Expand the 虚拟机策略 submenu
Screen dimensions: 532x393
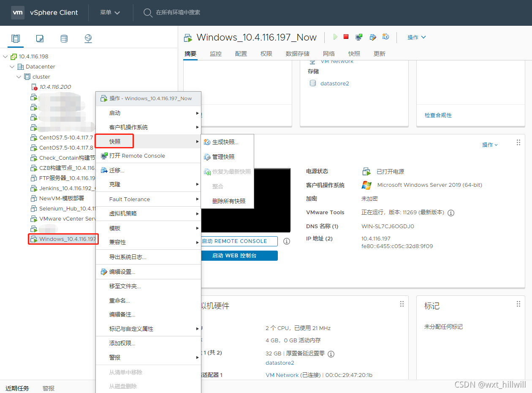pyautogui.click(x=149, y=213)
